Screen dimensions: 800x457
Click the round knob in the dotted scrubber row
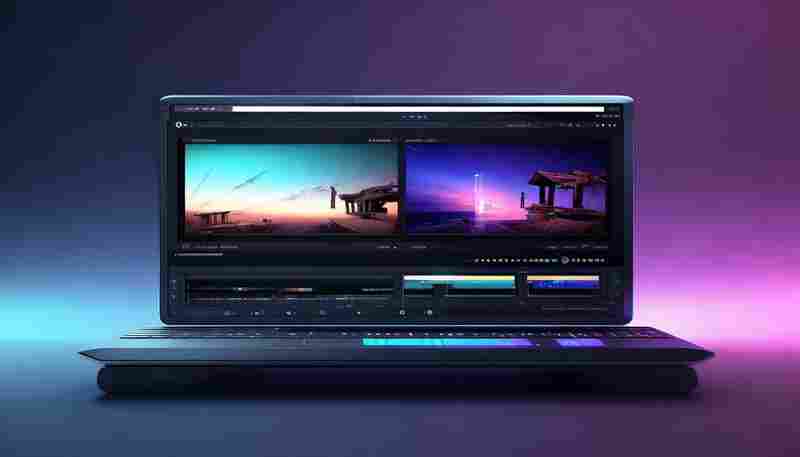pyautogui.click(x=565, y=260)
